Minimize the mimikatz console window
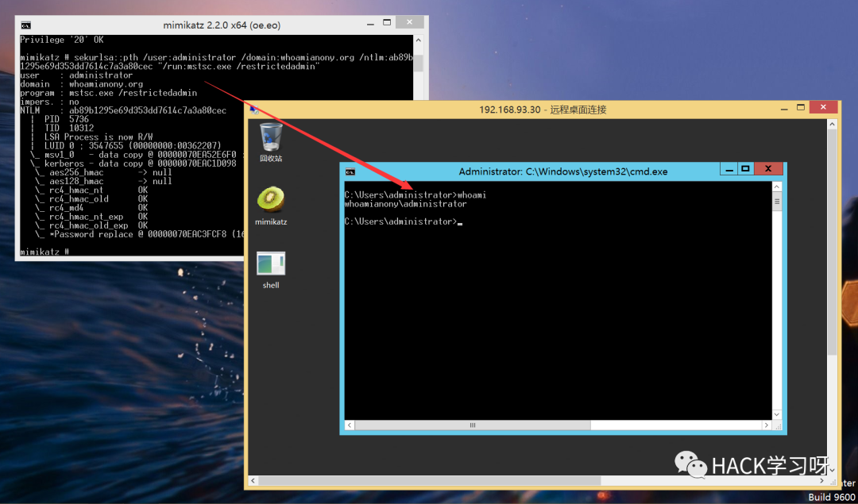Screen dimensions: 858x504 pyautogui.click(x=369, y=24)
